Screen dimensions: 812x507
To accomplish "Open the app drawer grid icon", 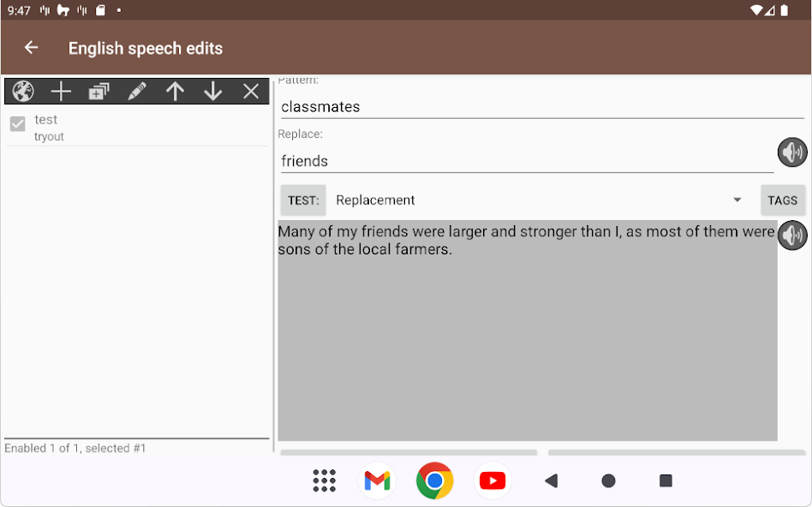I will [324, 480].
